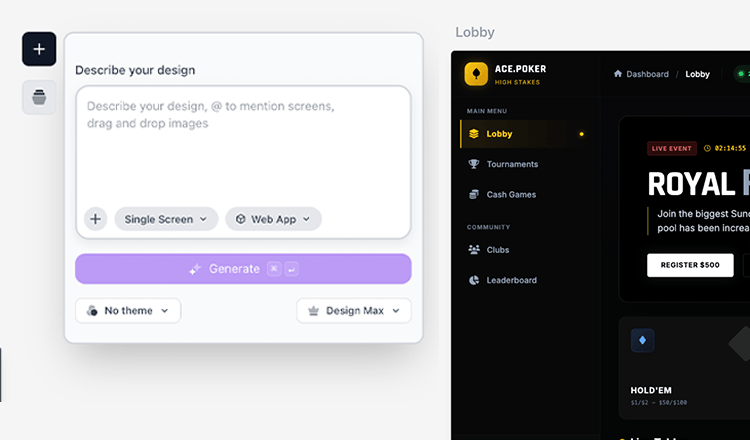Click the pie chart icon next to Leaderboard

pos(474,280)
